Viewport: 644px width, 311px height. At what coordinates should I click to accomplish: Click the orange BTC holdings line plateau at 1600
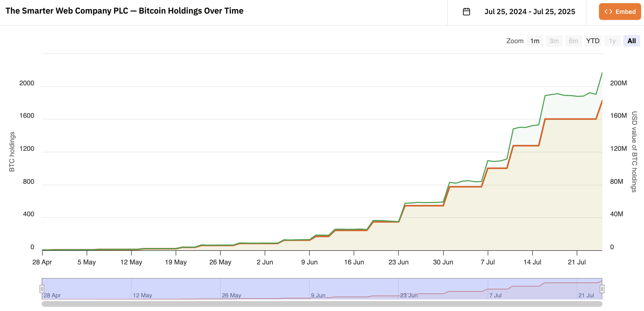click(x=571, y=119)
